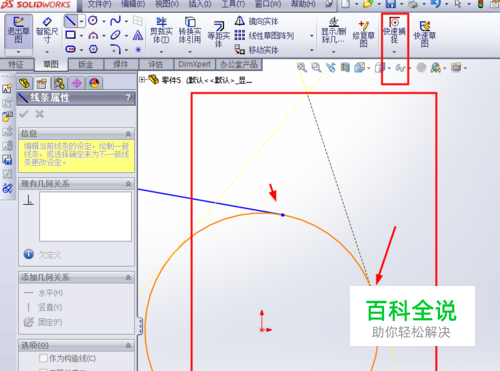Click the green checkmark to confirm line

[24, 114]
